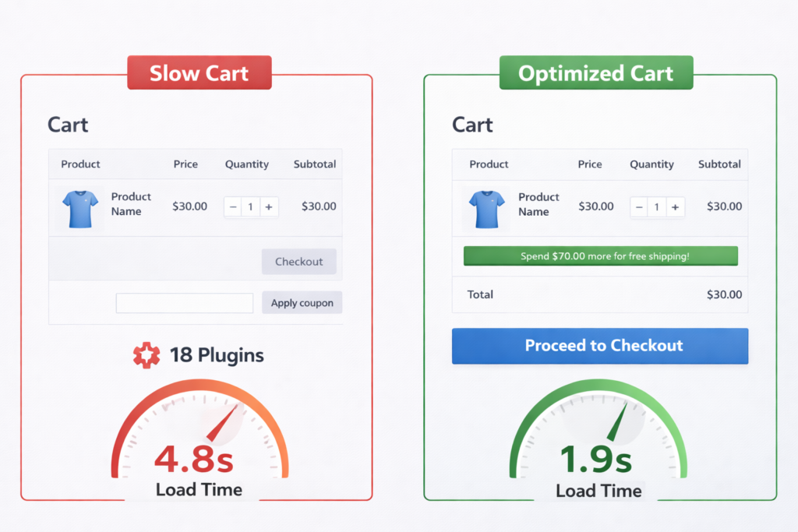Click the Proceed to Checkout button
Screen dimensions: 798x532
(599, 346)
